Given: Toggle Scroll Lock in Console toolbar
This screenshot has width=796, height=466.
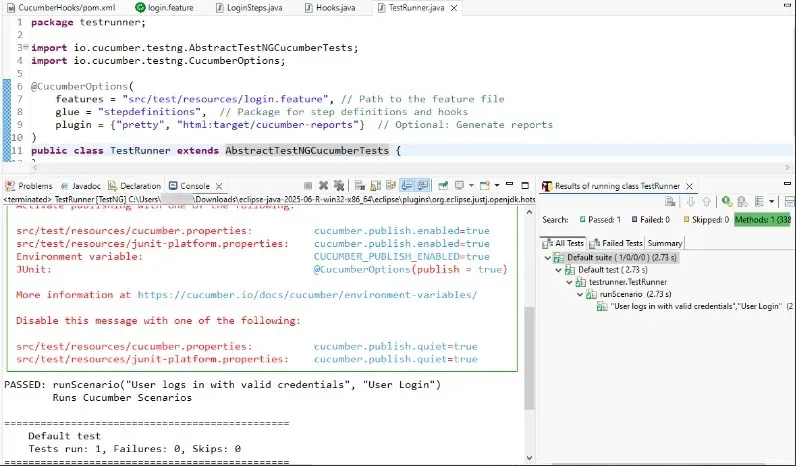Looking at the screenshot, I should 376,186.
